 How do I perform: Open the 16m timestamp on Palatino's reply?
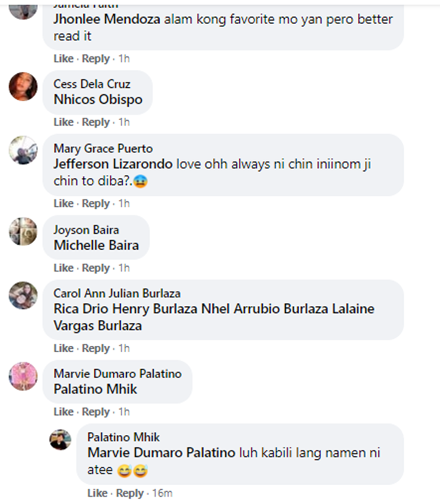pos(163,493)
